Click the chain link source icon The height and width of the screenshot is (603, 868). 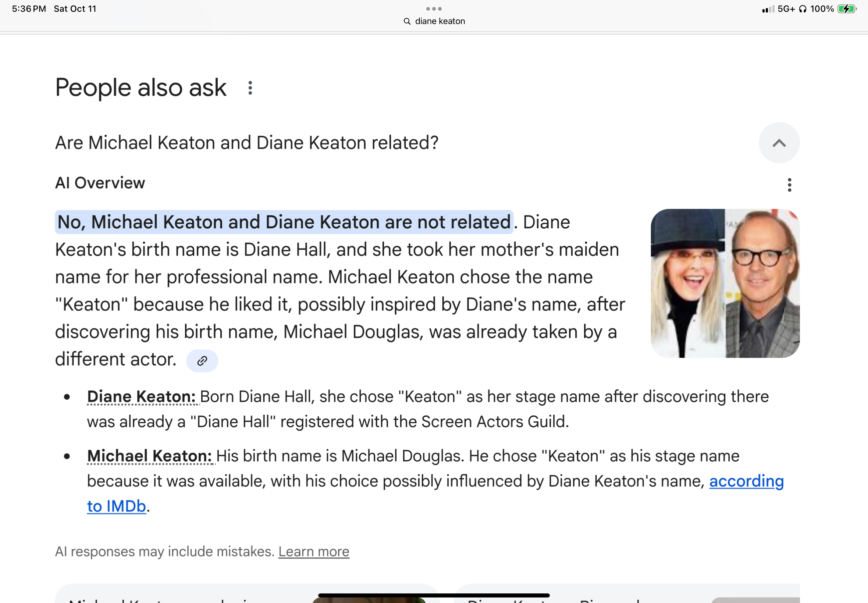[202, 361]
